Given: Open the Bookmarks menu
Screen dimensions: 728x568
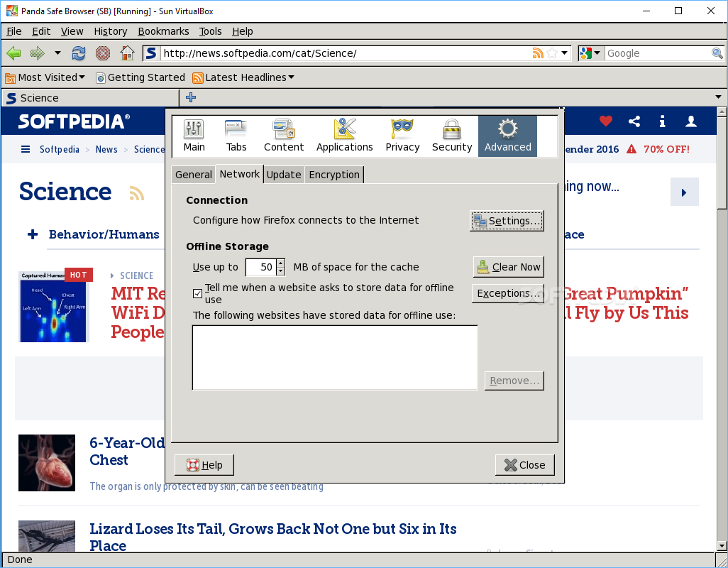Looking at the screenshot, I should 163,31.
